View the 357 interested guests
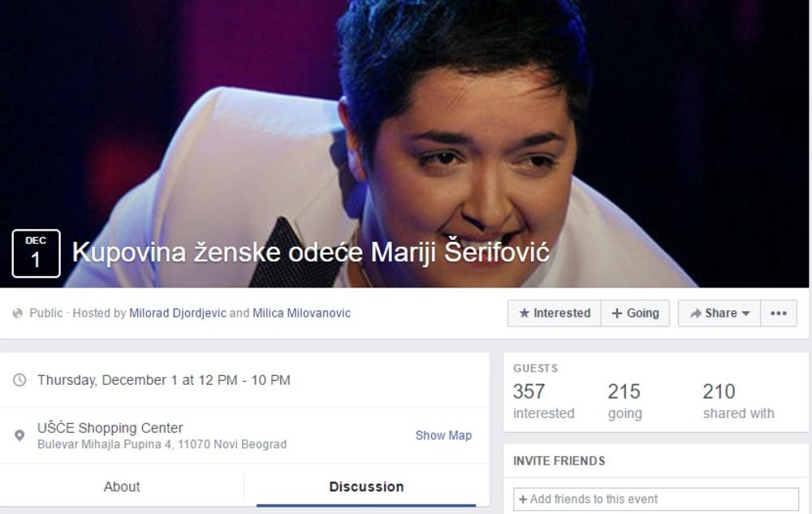 tap(544, 400)
